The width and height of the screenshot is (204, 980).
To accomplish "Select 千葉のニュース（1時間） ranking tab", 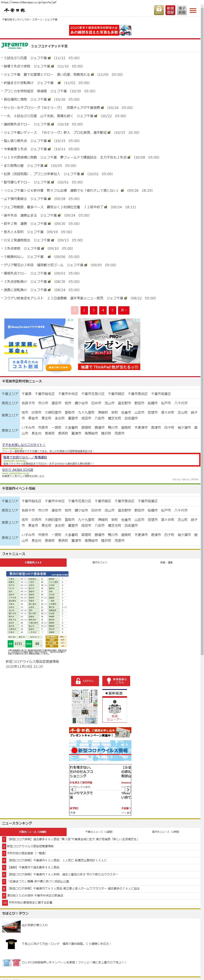I will (x=33, y=832).
